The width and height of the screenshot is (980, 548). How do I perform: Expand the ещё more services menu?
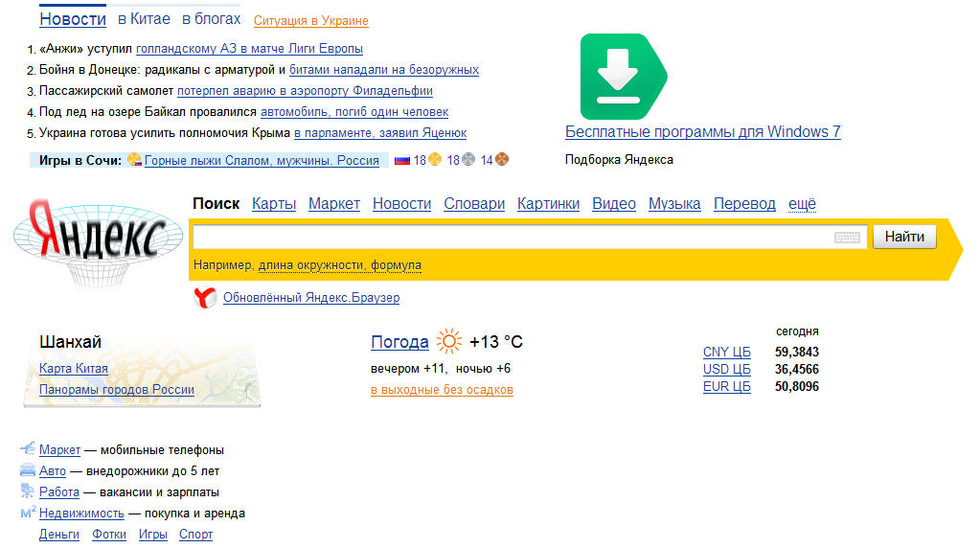(x=802, y=204)
